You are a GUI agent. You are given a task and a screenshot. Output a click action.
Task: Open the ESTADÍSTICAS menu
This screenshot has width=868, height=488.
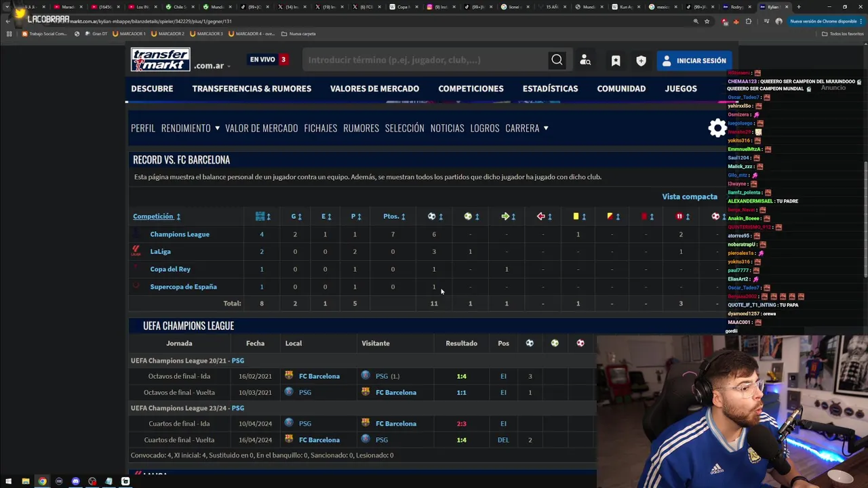550,88
